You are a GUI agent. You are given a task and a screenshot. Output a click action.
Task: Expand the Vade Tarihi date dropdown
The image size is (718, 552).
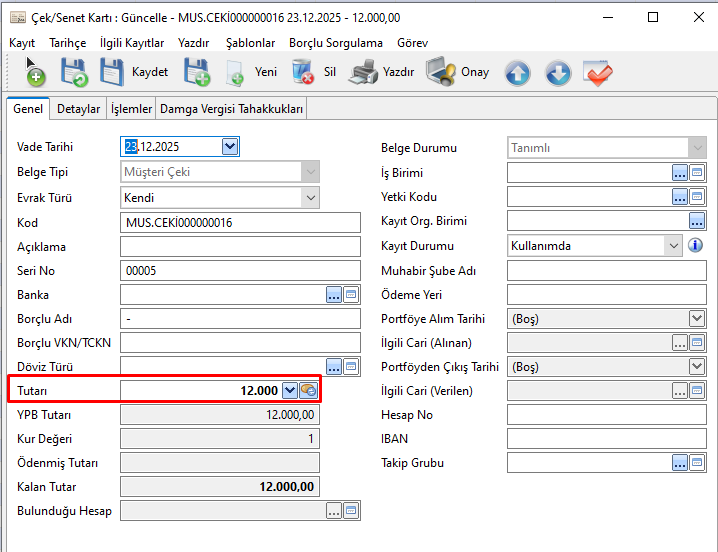point(230,147)
